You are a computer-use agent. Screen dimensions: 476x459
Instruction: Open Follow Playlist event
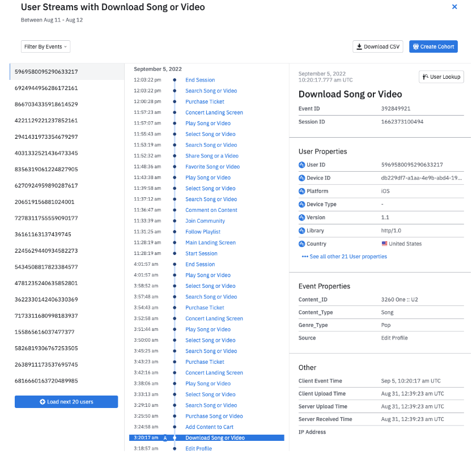(203, 232)
